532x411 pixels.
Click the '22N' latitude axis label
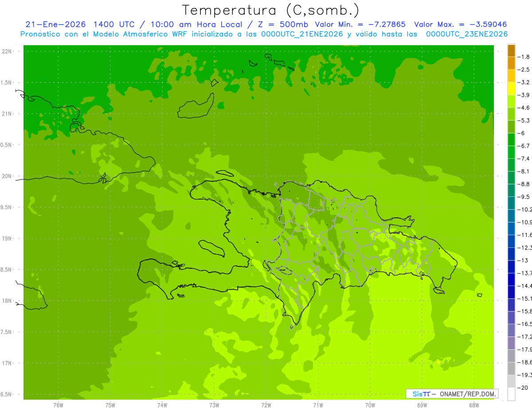(7, 51)
